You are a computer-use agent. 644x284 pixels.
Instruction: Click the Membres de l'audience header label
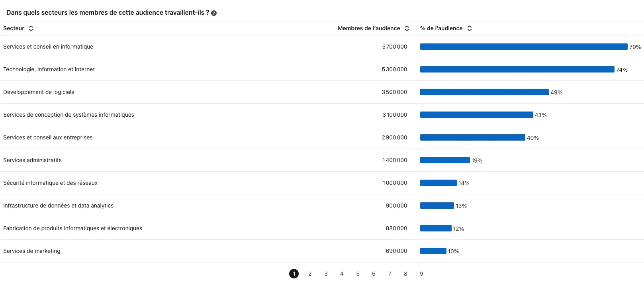pyautogui.click(x=369, y=28)
